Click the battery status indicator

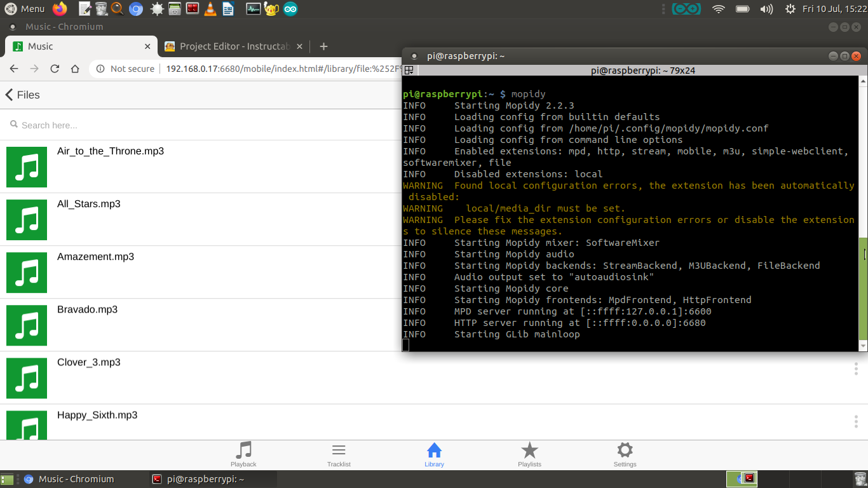pyautogui.click(x=742, y=9)
